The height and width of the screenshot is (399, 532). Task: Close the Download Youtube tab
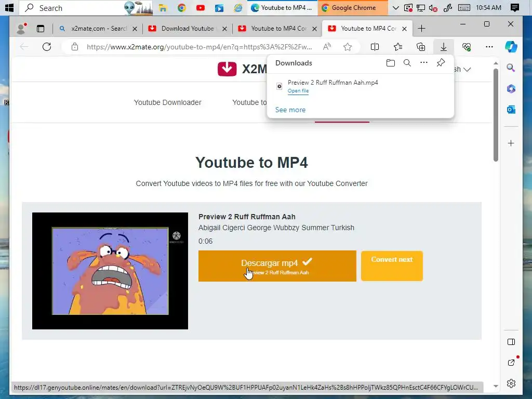click(x=224, y=29)
